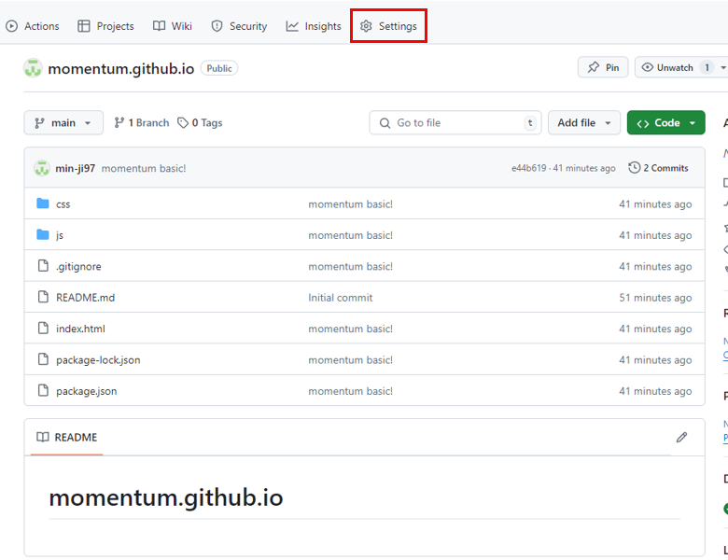Open commit hash e44b619
This screenshot has width=728, height=560.
529,168
